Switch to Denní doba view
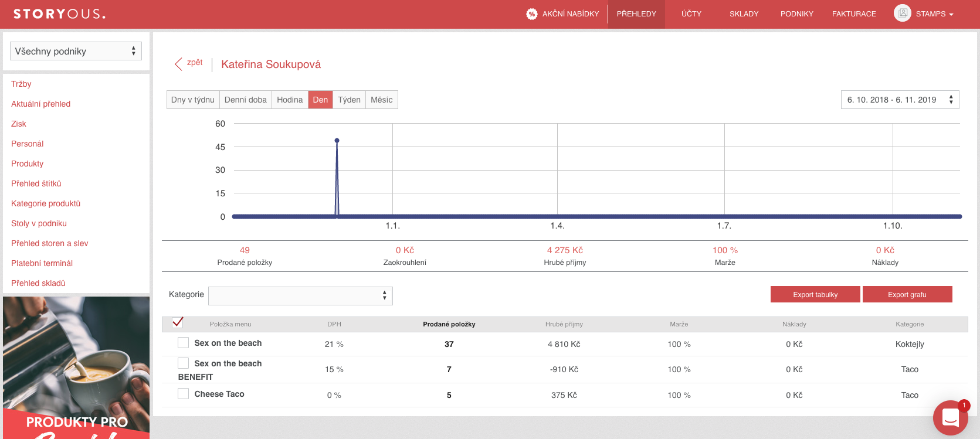 coord(246,100)
